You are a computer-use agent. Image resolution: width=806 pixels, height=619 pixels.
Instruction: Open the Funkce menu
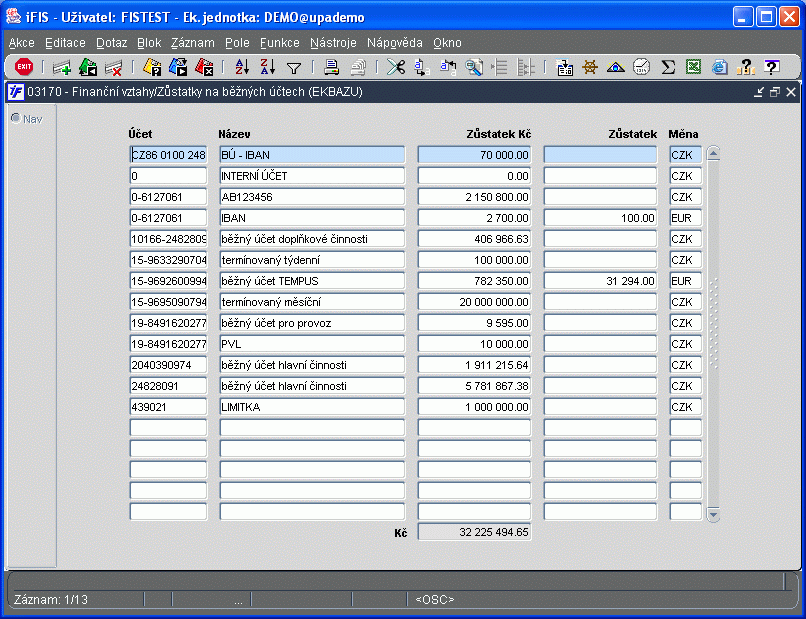point(280,43)
